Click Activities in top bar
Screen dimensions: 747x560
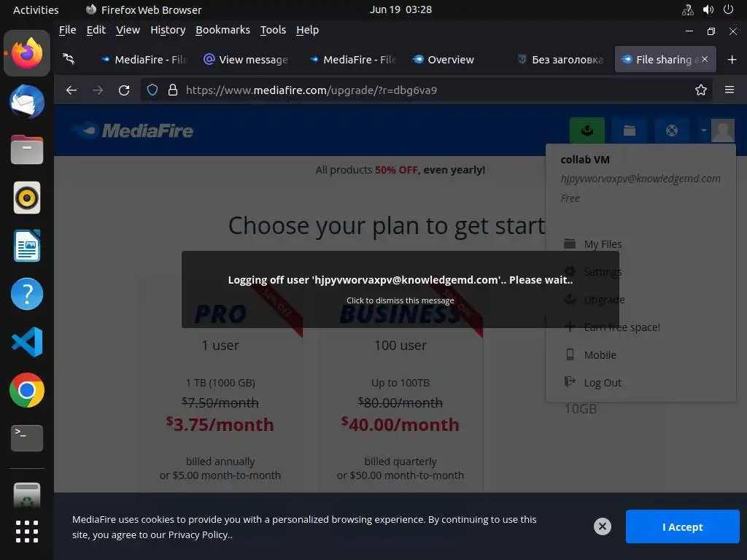click(36, 9)
